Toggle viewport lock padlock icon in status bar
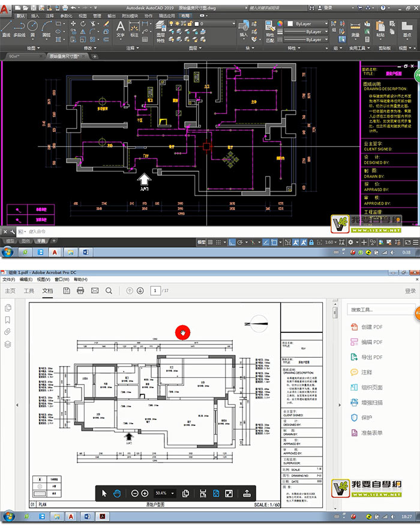 pyautogui.click(x=311, y=242)
